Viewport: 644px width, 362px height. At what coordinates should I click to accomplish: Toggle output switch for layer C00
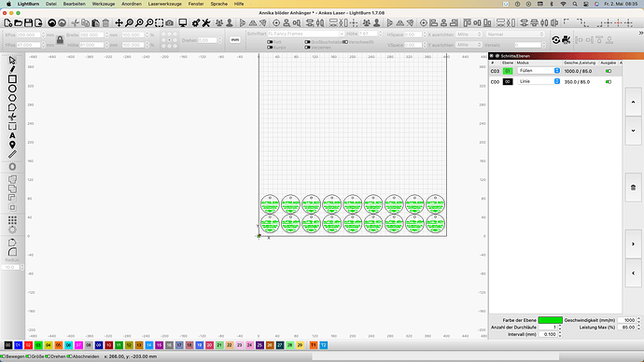609,82
